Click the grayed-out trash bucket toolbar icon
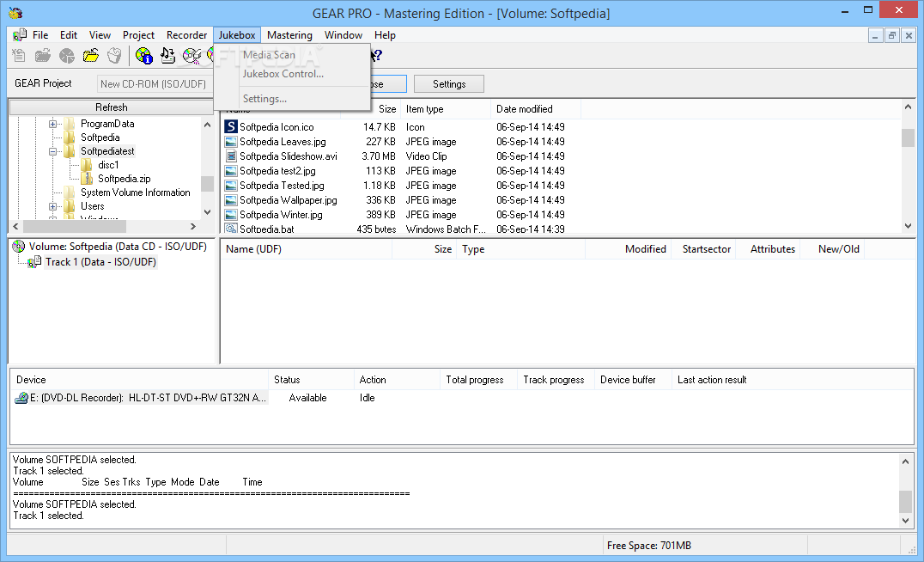This screenshot has width=924, height=562. pyautogui.click(x=114, y=56)
